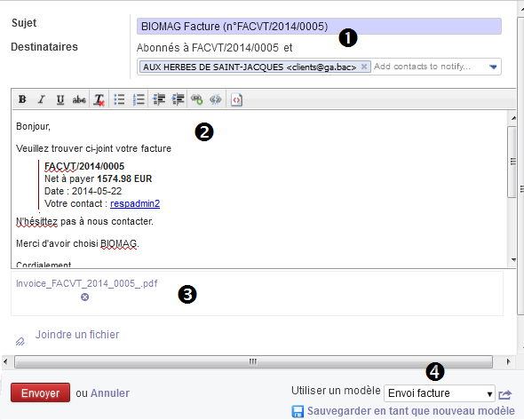
Task: Cancel the message with Annuler
Action: tap(110, 393)
